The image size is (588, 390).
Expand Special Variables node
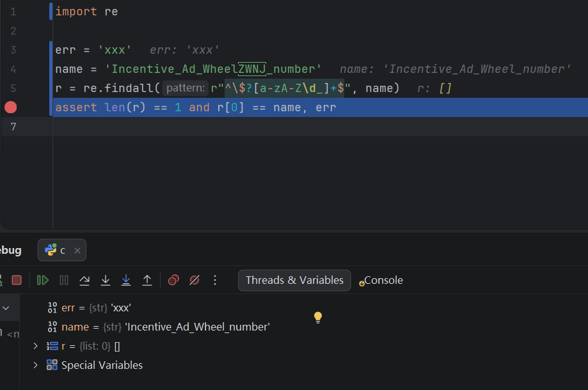coord(36,365)
